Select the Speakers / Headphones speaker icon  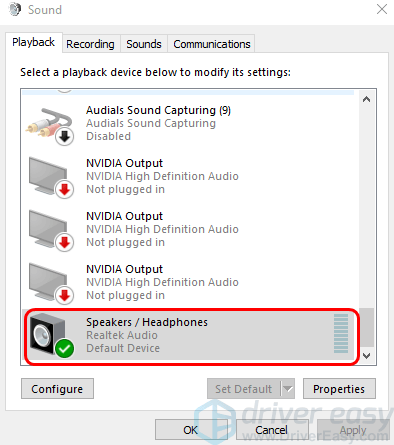50,335
